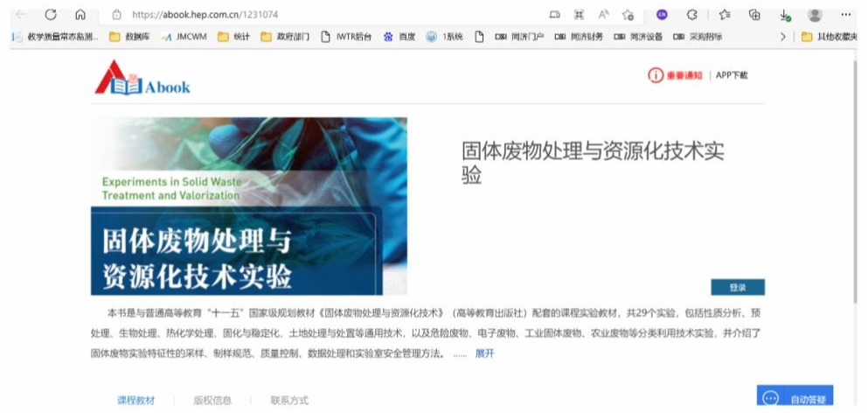Open the Favorites list icon
This screenshot has width=868, height=413.
click(x=725, y=15)
